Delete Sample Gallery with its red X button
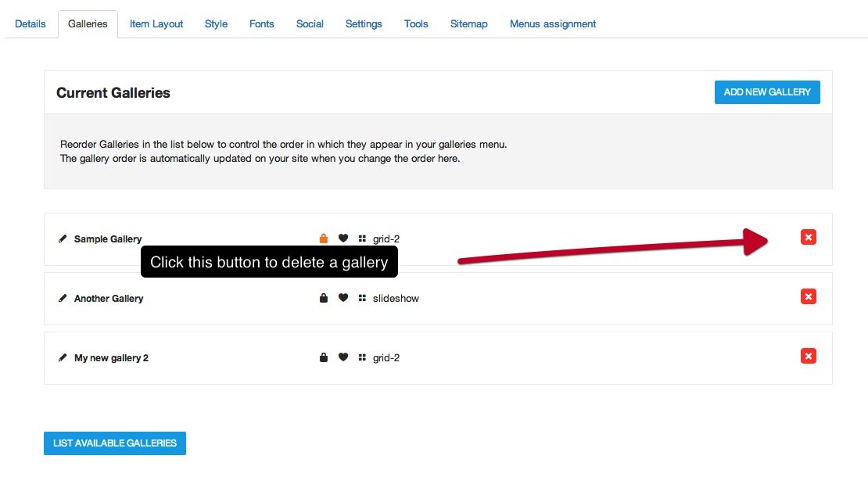 (809, 237)
